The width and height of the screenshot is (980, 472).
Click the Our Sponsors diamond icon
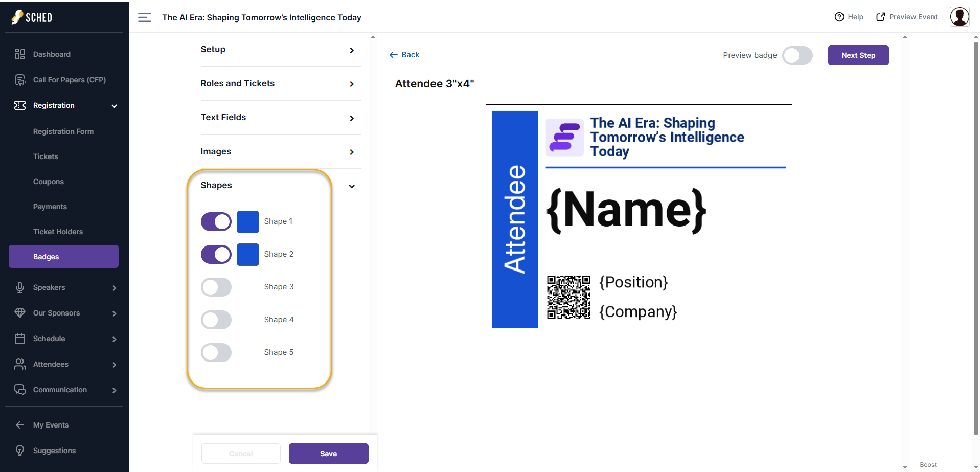[x=20, y=313]
